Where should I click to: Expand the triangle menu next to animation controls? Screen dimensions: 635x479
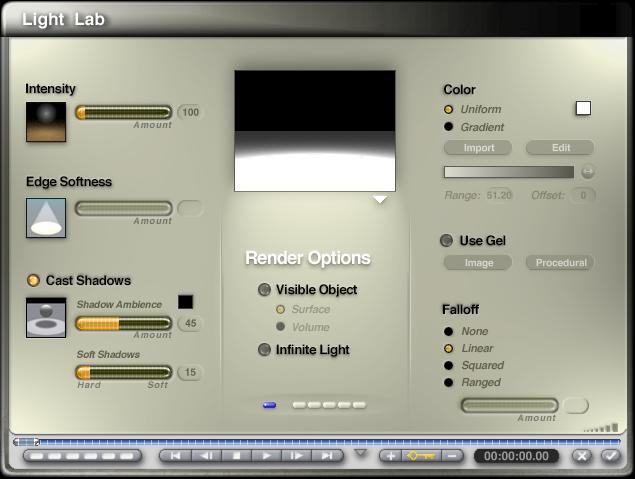[361, 453]
